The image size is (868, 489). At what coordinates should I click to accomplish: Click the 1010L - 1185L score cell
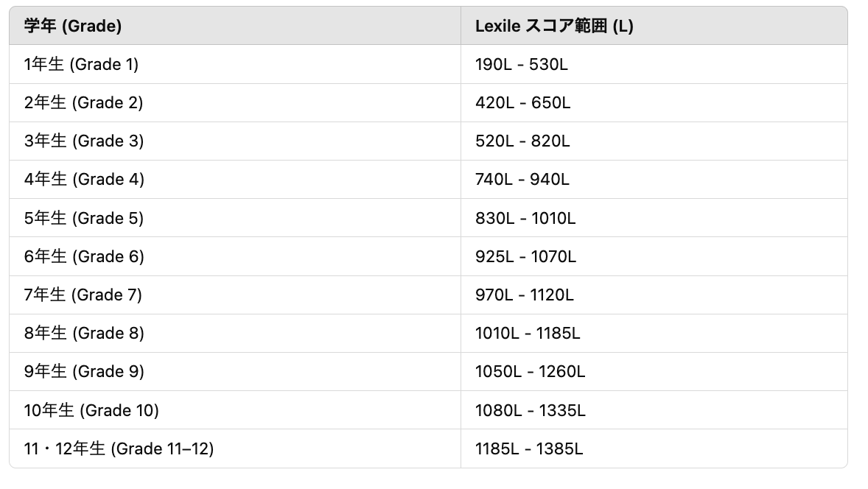pyautogui.click(x=528, y=334)
